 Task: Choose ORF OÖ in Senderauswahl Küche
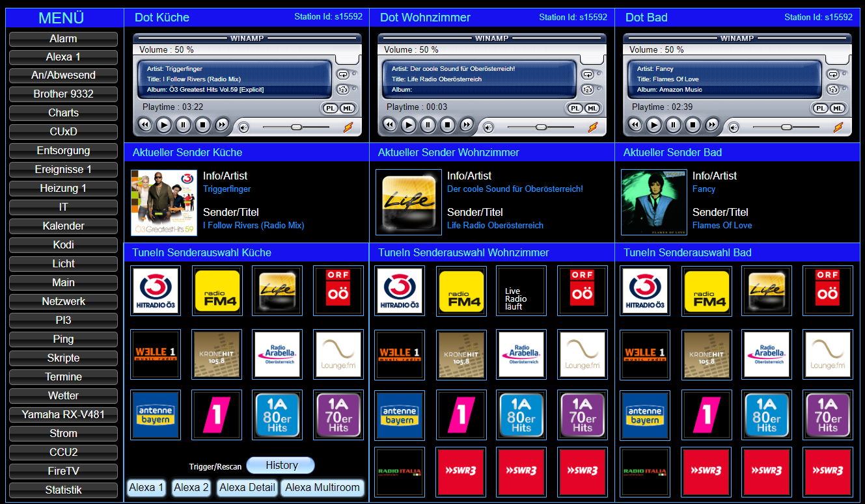point(338,291)
